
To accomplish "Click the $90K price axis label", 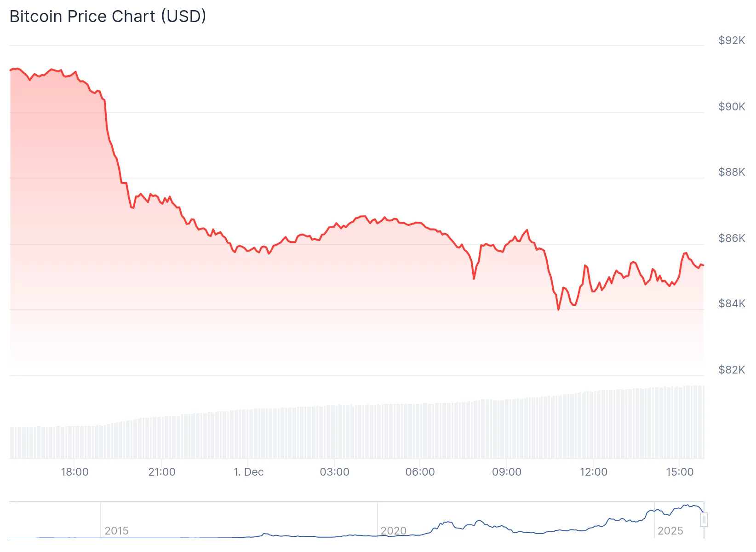I will pyautogui.click(x=732, y=107).
